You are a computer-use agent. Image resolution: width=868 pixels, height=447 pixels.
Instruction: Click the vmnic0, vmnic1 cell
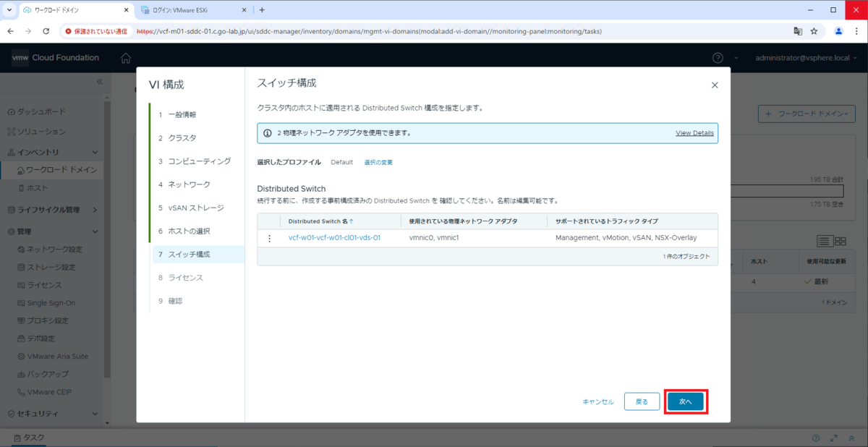tap(434, 237)
